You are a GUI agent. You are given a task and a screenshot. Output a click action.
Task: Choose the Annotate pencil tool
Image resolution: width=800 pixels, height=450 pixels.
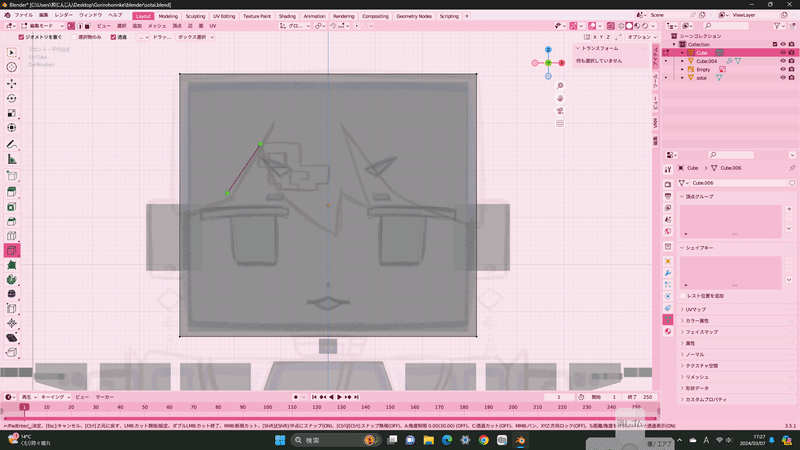coord(12,145)
